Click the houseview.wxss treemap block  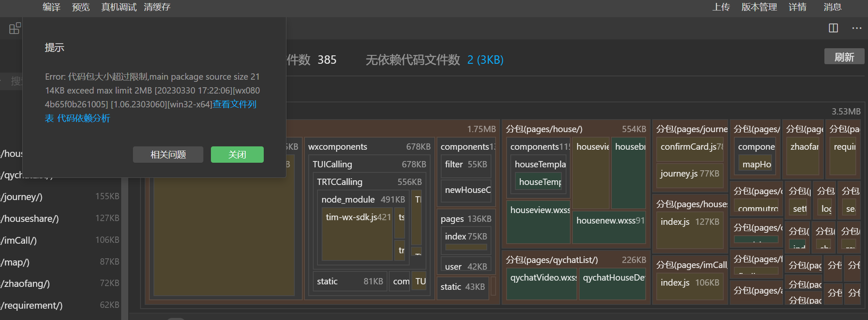[x=538, y=222]
